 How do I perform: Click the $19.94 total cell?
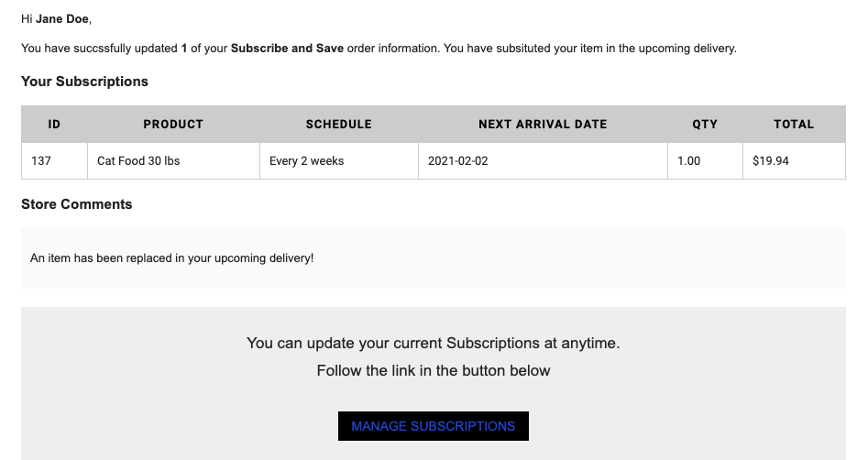click(x=794, y=161)
